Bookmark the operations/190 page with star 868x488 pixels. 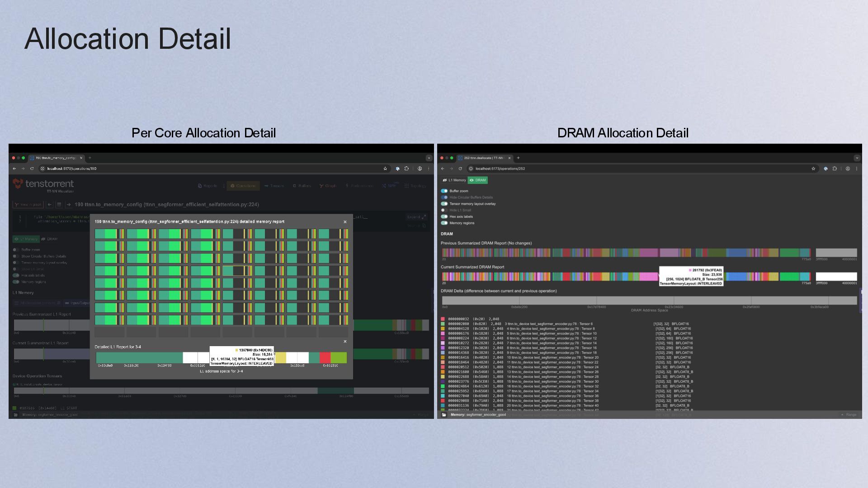tap(385, 169)
